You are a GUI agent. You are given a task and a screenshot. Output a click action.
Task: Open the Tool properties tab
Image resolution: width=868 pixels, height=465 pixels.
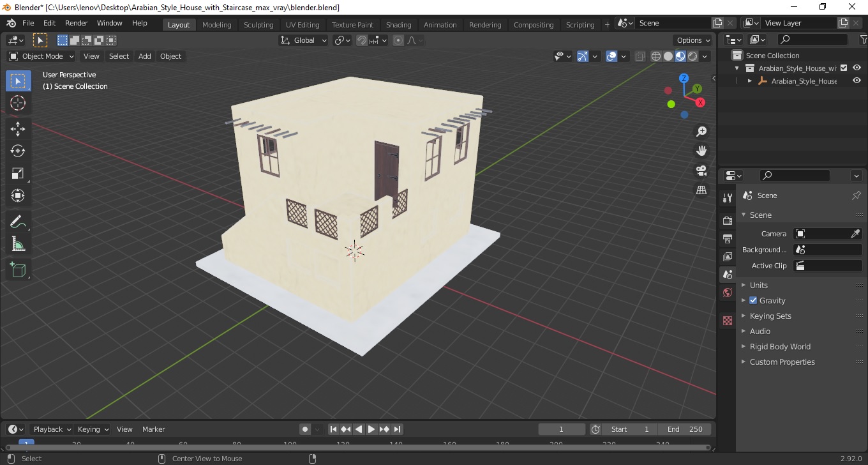click(x=728, y=198)
